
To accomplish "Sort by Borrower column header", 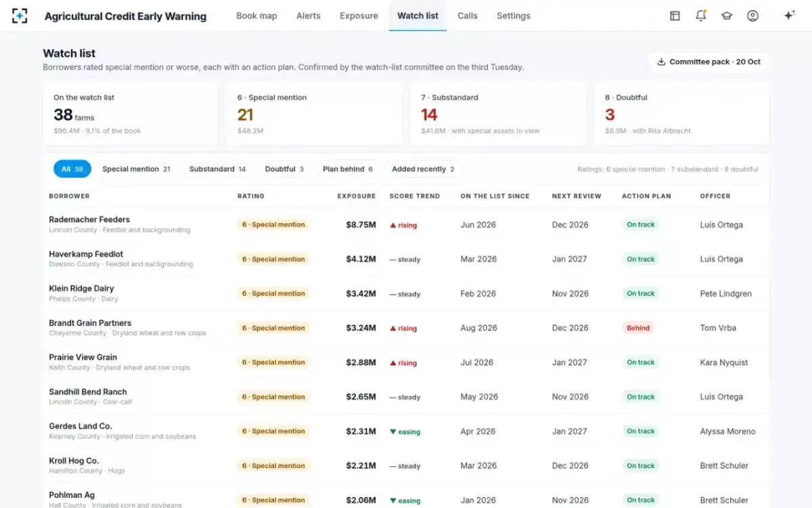I will pos(69,196).
